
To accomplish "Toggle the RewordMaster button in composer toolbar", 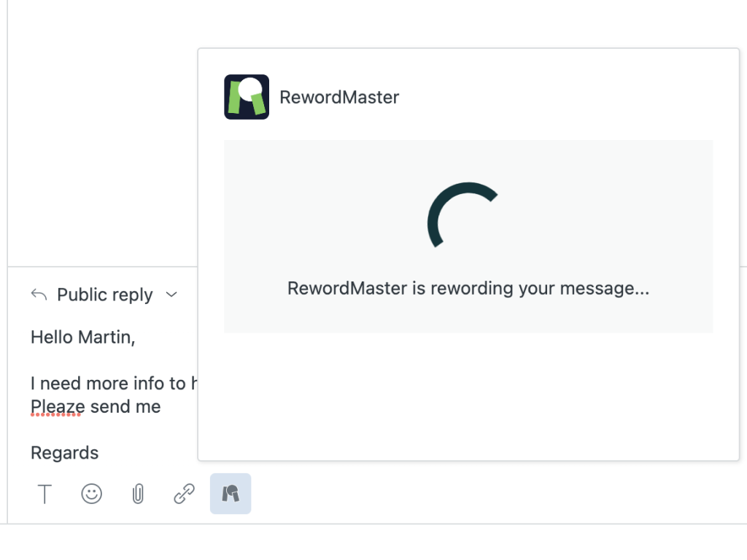I will pyautogui.click(x=231, y=494).
